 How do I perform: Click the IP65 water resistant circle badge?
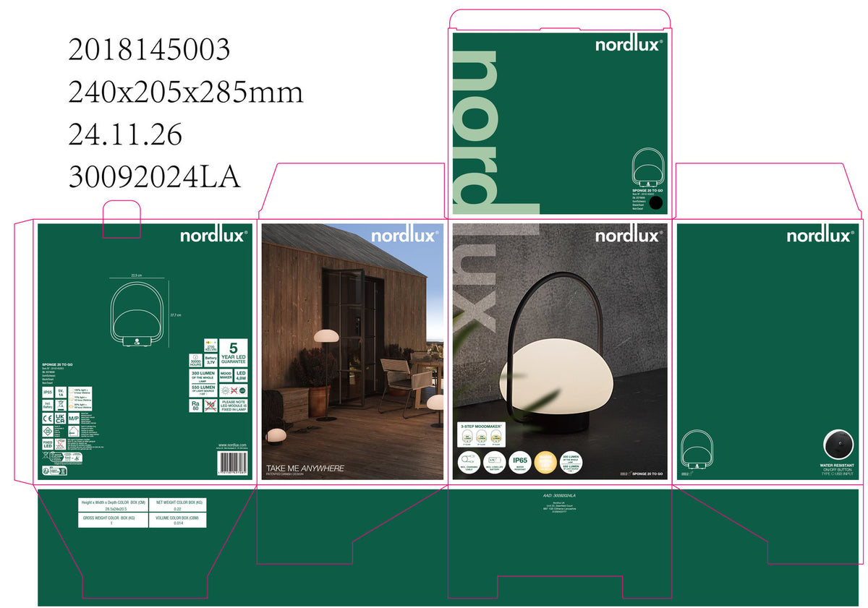(522, 461)
